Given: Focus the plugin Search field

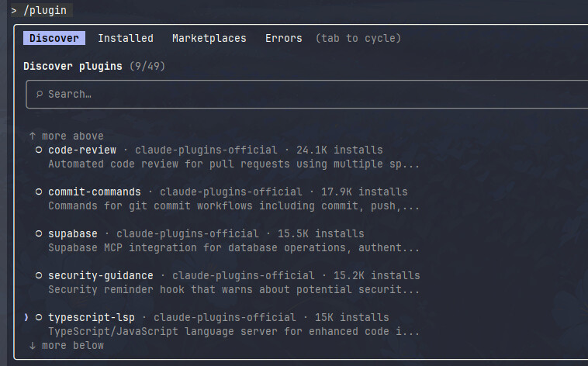Looking at the screenshot, I should 306,94.
